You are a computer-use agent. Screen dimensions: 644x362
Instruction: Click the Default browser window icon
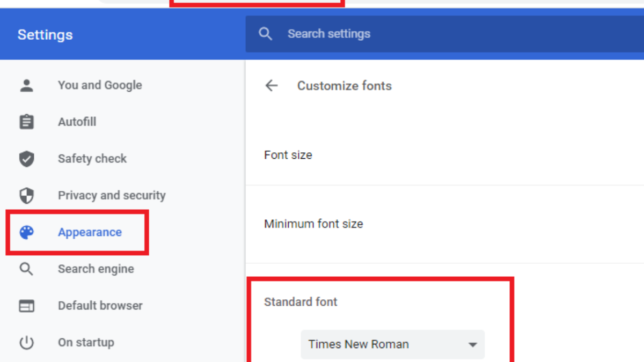point(26,306)
